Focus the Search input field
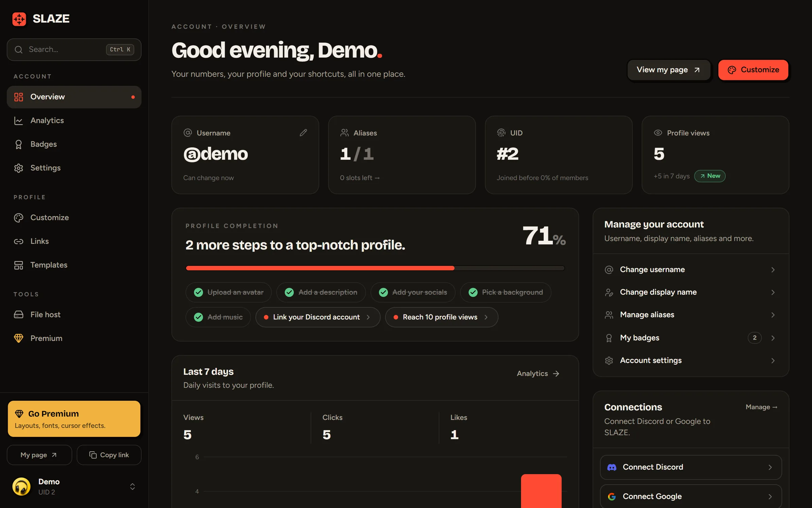This screenshot has width=812, height=508. 74,49
